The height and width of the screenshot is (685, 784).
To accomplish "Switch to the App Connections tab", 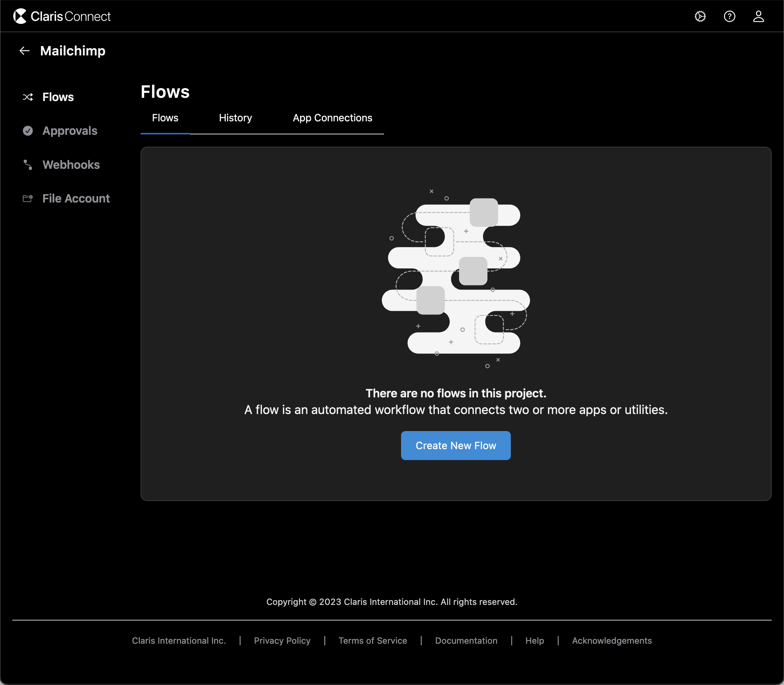I will 332,118.
